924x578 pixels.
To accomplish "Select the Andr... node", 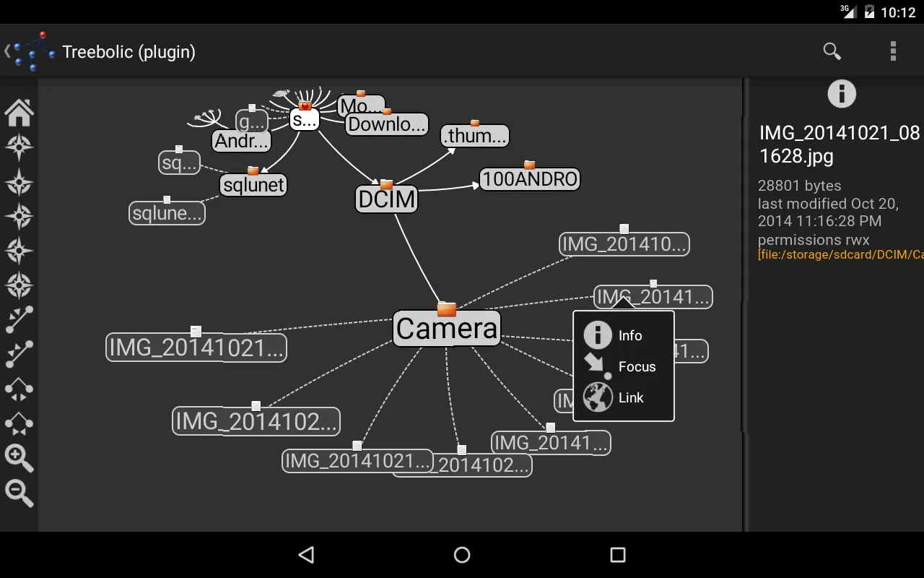I will pyautogui.click(x=242, y=140).
